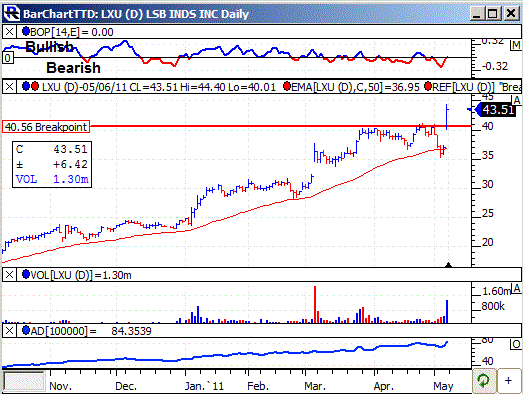Click the green refresh icon at bottom right
This screenshot has width=523, height=394.
click(x=483, y=381)
